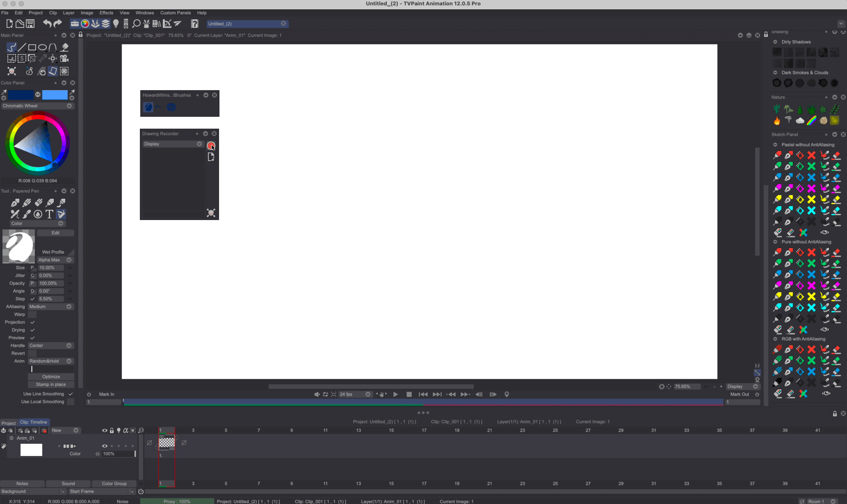
Task: Pick the light blue secondary color swatch
Action: tap(55, 95)
